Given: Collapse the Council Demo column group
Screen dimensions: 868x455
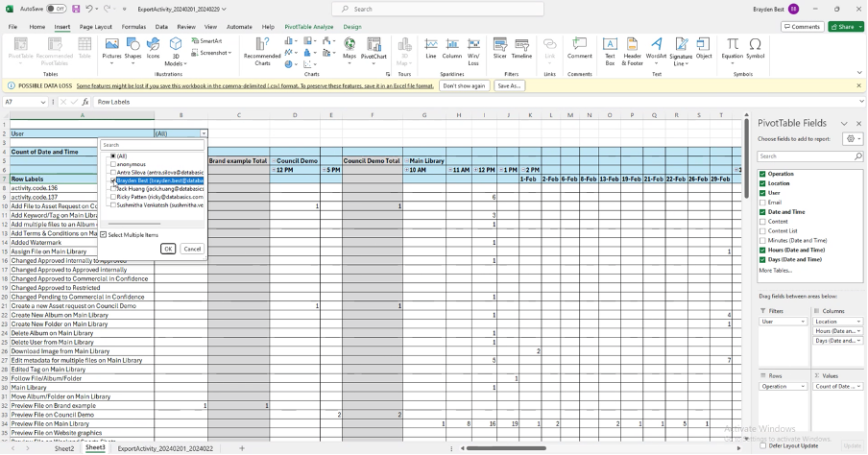Looking at the screenshot, I should pos(274,161).
